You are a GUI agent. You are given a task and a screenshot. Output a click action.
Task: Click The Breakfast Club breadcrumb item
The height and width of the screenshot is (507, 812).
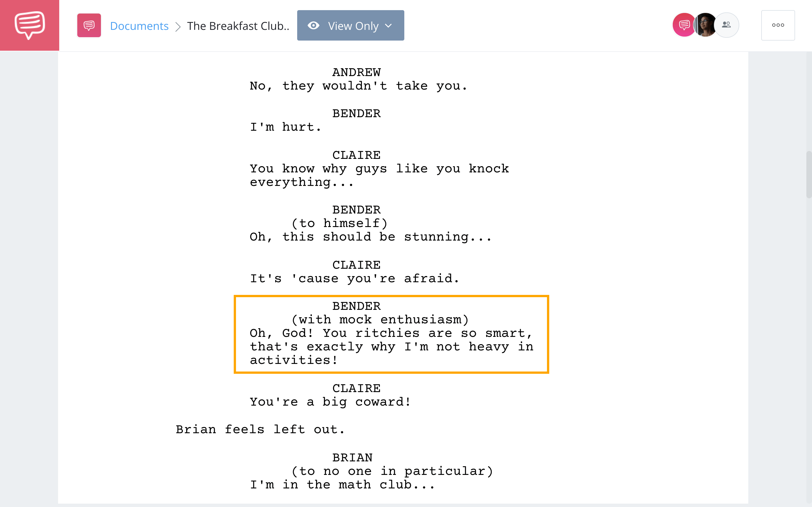pyautogui.click(x=239, y=25)
